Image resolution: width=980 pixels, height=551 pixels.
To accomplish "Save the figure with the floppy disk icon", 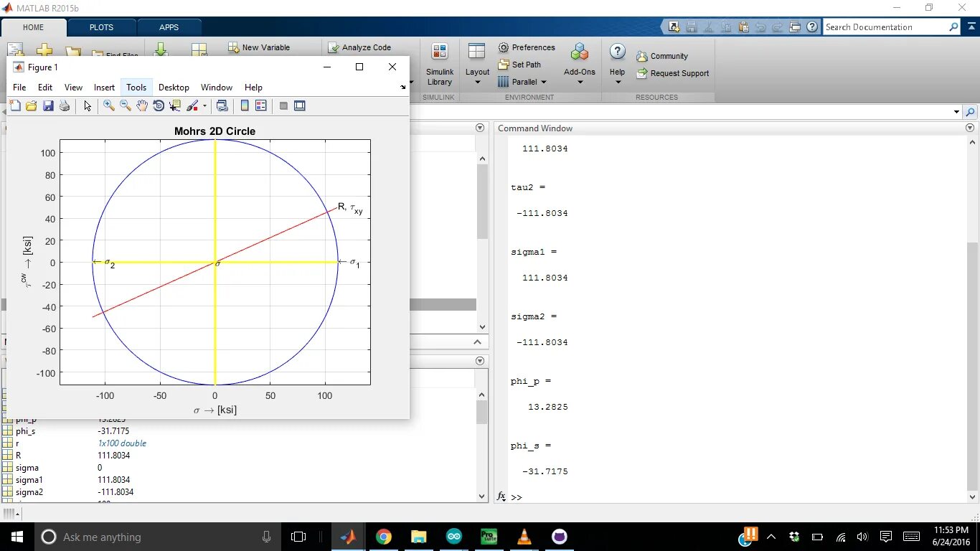I will 48,105.
